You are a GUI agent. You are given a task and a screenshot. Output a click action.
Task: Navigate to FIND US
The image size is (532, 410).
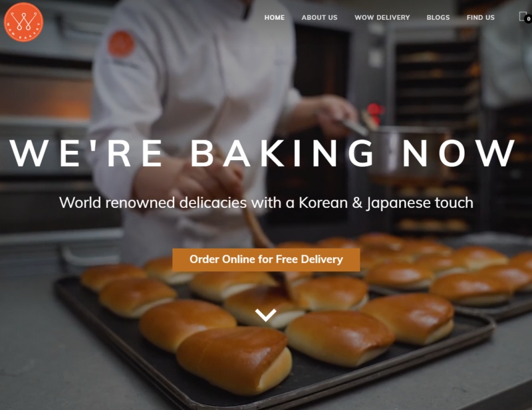pos(480,17)
